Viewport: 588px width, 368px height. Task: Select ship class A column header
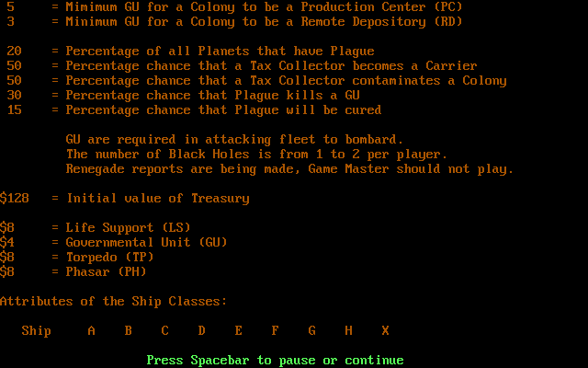92,330
